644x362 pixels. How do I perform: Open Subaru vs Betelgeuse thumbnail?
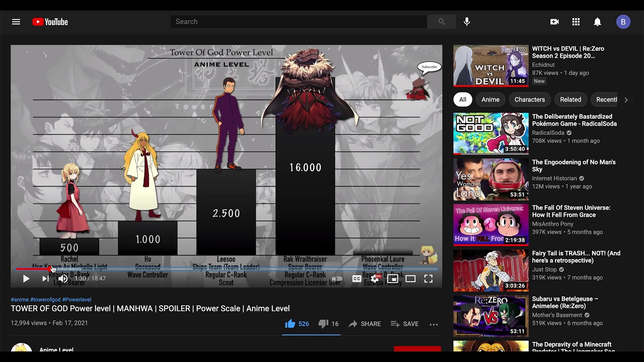pyautogui.click(x=491, y=316)
